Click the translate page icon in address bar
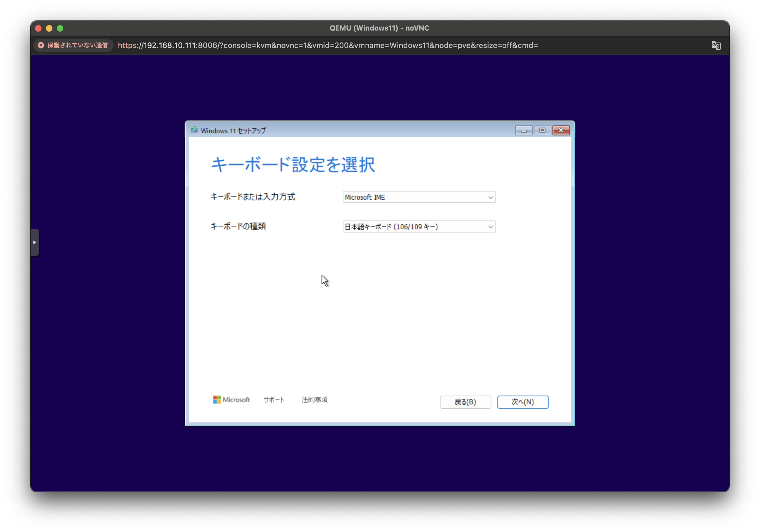The height and width of the screenshot is (532, 760). [x=716, y=45]
